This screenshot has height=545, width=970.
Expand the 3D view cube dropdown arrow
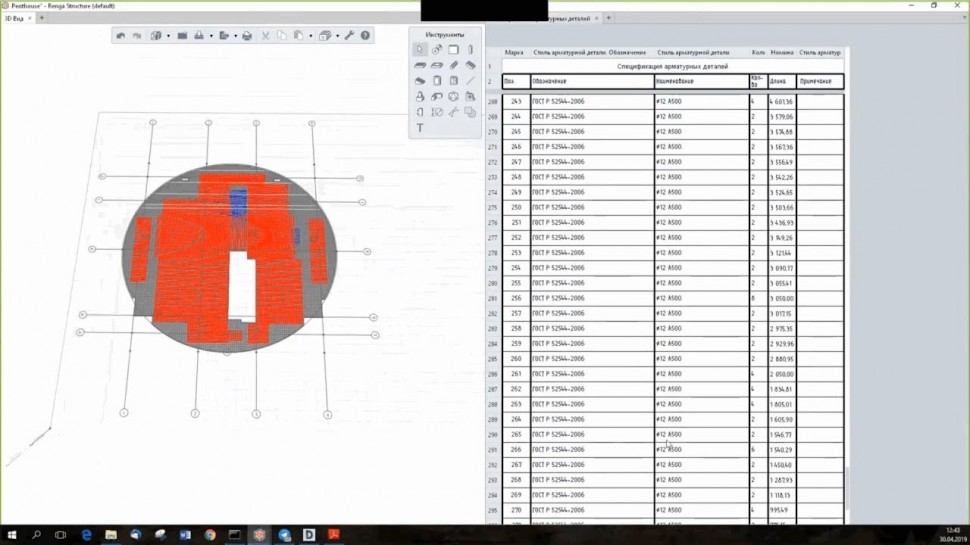pos(168,36)
